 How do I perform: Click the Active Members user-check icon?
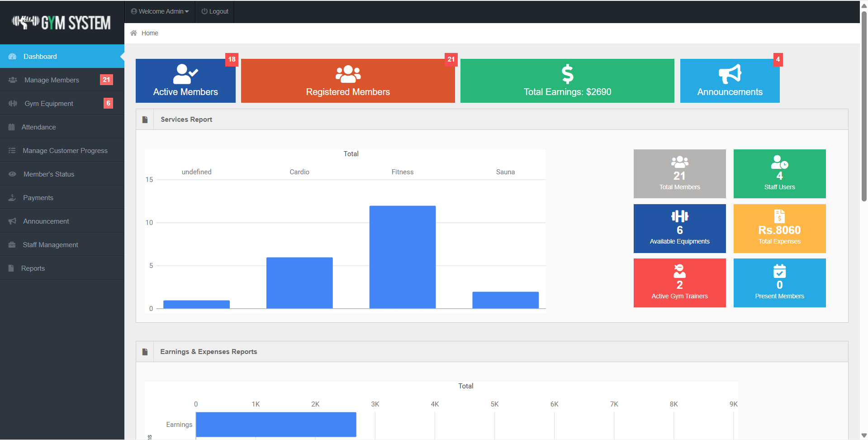click(185, 74)
